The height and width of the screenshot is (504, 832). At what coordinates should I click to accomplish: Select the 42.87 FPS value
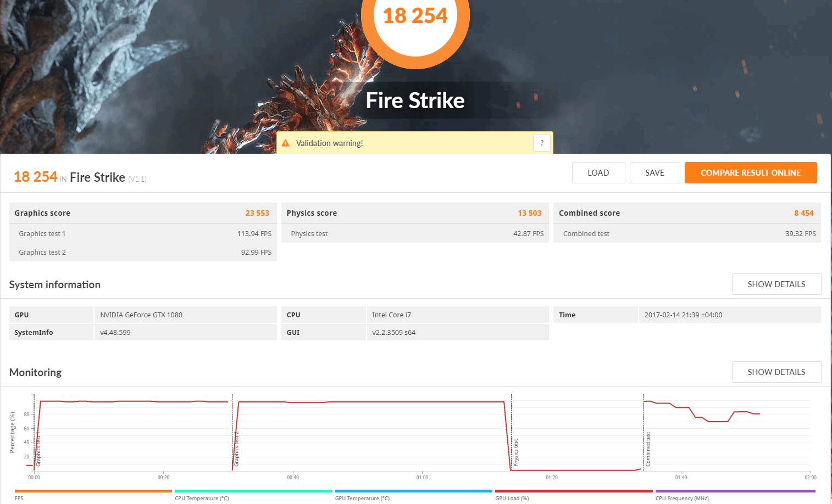[x=529, y=234]
